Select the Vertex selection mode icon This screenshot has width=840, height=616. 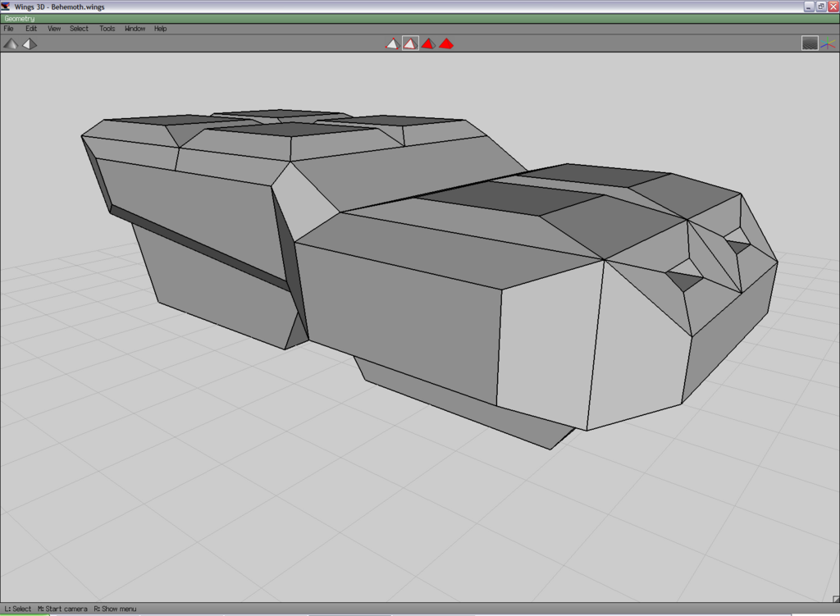coord(392,43)
